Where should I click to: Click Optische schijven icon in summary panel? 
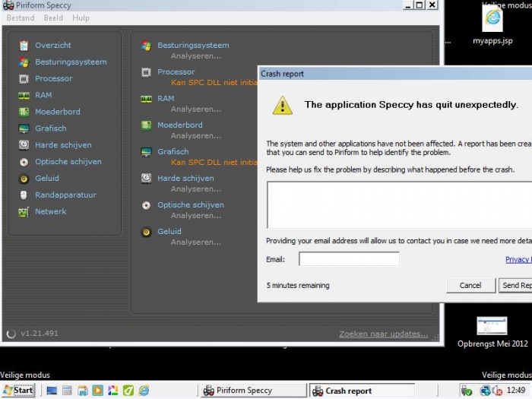pyautogui.click(x=146, y=205)
